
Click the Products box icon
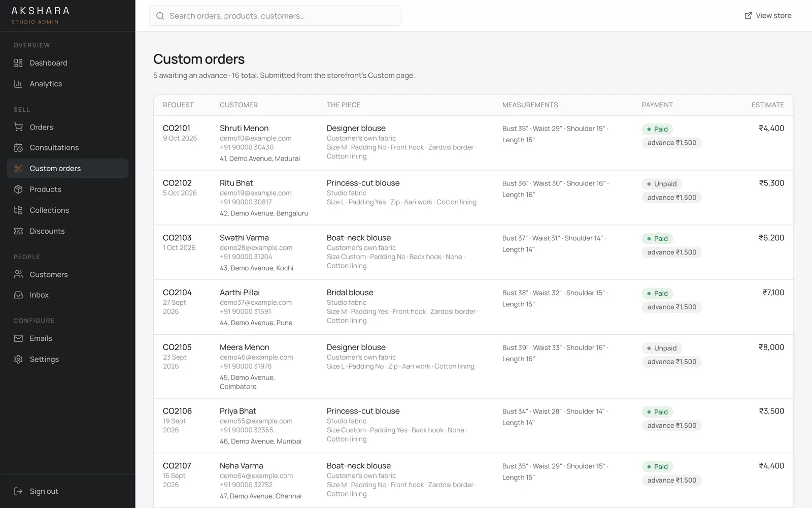(x=18, y=189)
